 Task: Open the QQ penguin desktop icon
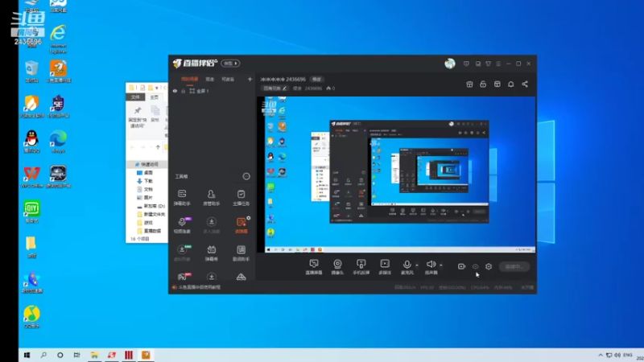click(x=31, y=142)
